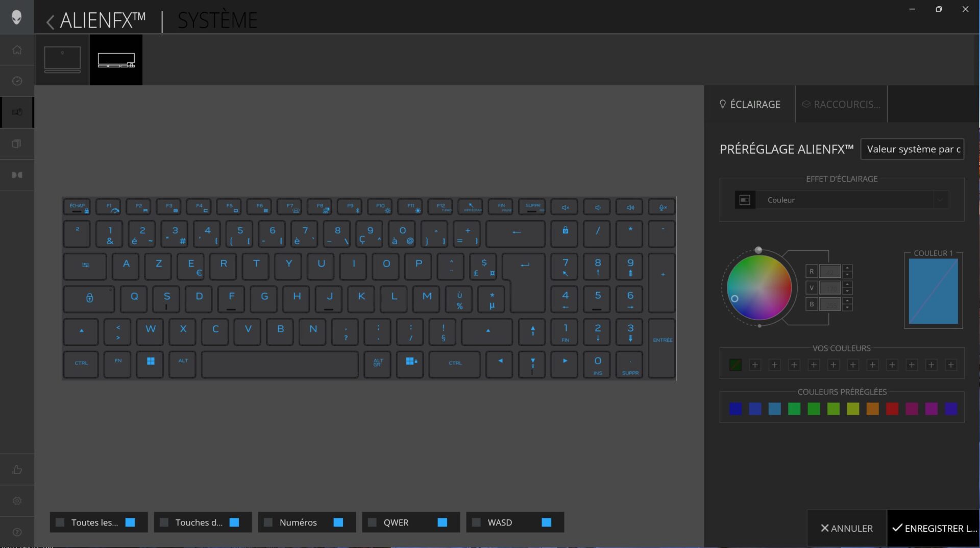
Task: Select the ENTRÉE numpad key
Action: pyautogui.click(x=662, y=348)
